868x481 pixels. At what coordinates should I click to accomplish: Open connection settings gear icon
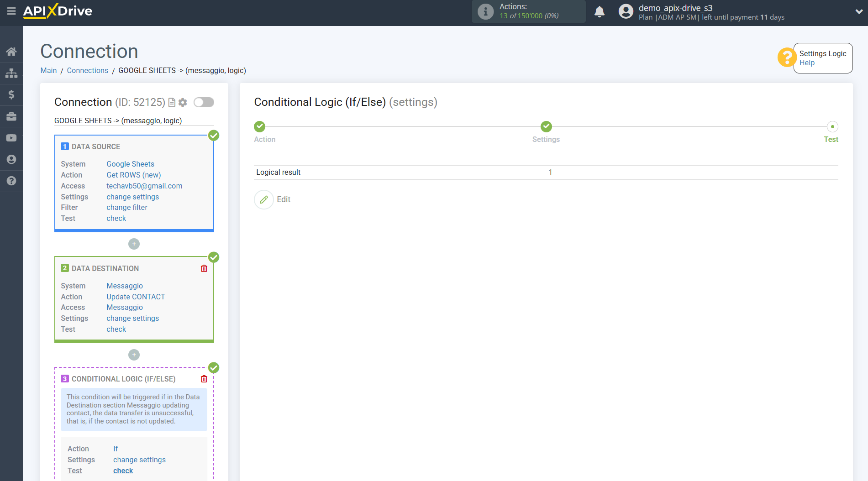point(183,102)
